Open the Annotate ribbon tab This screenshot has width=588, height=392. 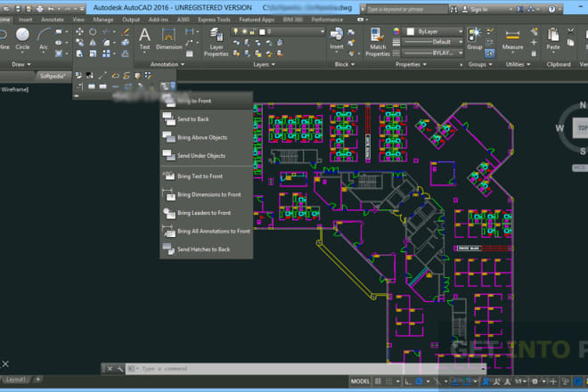[53, 20]
